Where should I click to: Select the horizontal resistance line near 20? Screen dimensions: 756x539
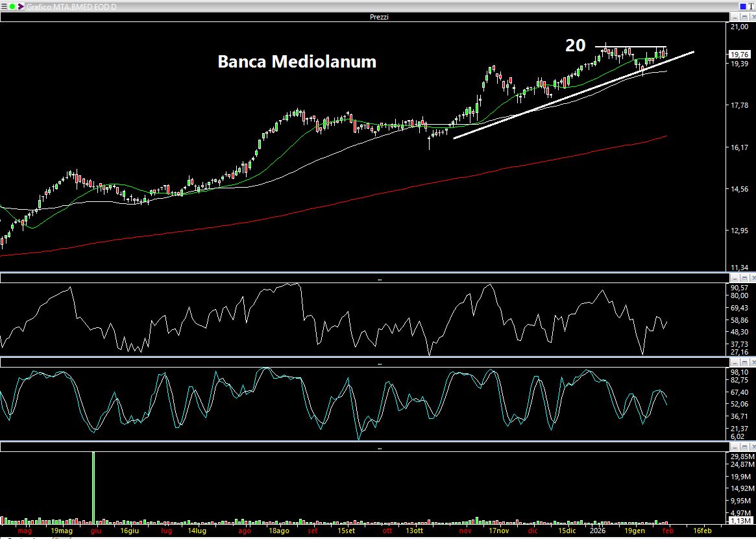[631, 47]
